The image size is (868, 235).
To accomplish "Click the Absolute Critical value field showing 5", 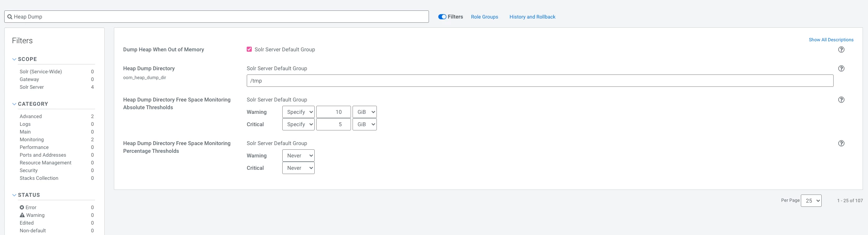I will (334, 124).
